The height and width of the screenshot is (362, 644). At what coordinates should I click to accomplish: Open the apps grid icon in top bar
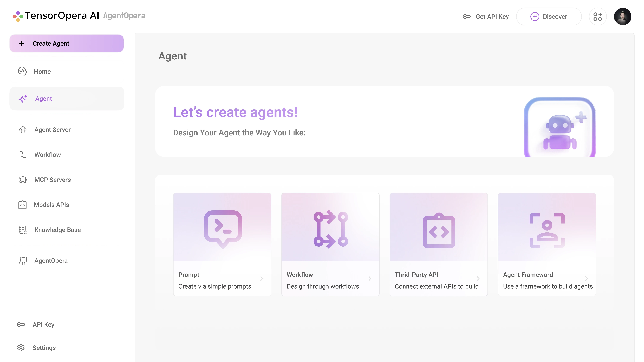598,17
